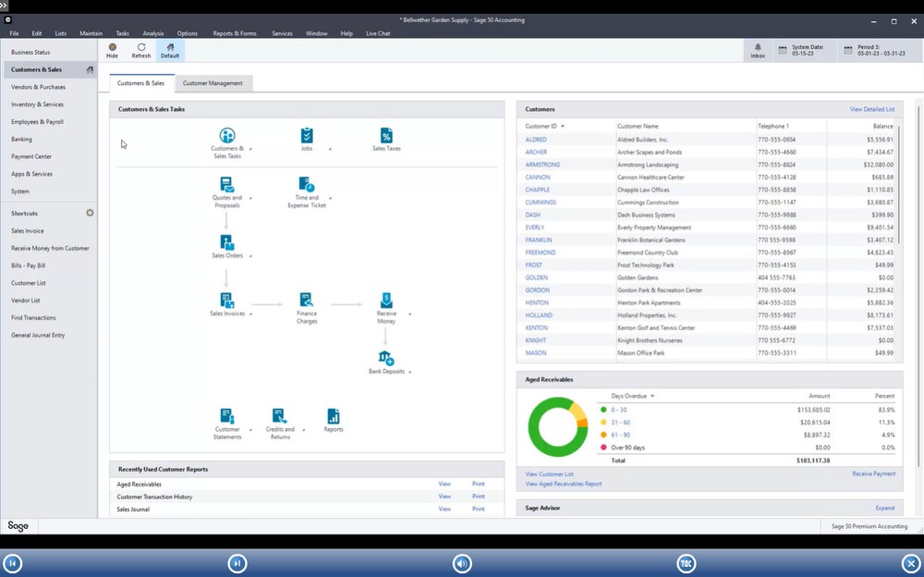924x577 pixels.
Task: Click the Credits and Returns icon
Action: pyautogui.click(x=280, y=417)
